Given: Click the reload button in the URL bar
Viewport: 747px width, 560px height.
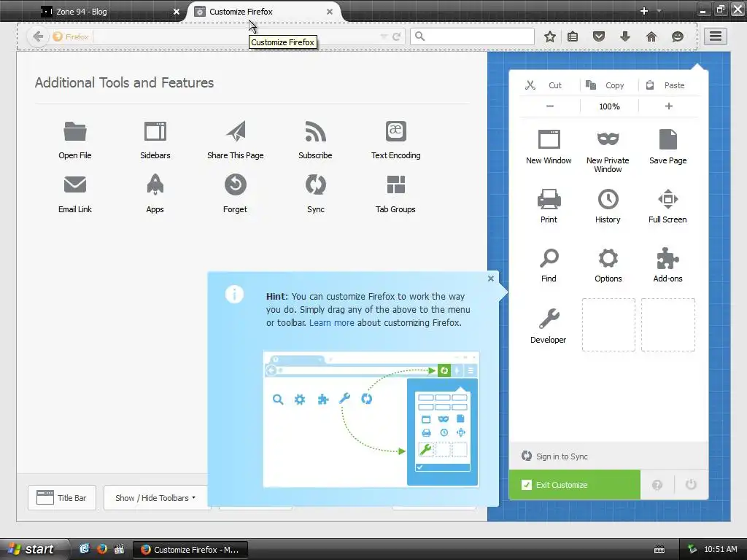Looking at the screenshot, I should click(396, 36).
